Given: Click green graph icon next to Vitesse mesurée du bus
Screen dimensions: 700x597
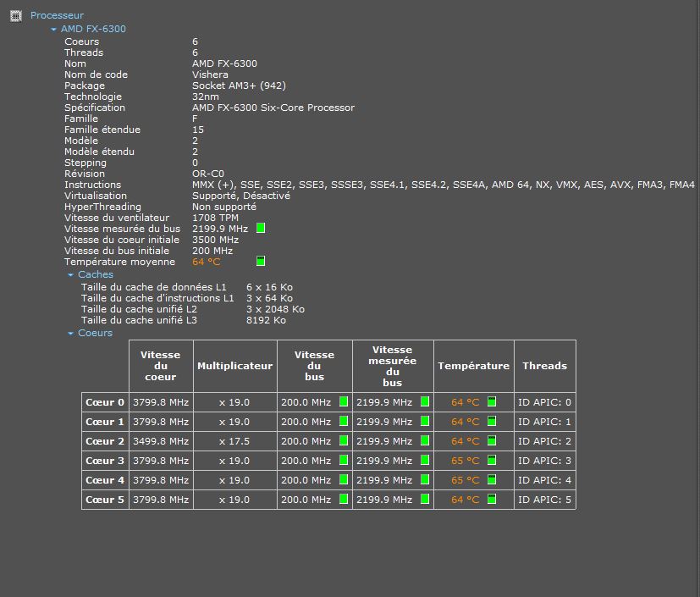Looking at the screenshot, I should pyautogui.click(x=261, y=229).
